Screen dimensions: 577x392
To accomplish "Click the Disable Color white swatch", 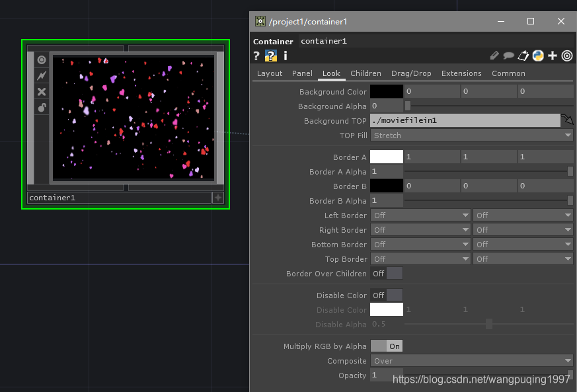I will (387, 309).
